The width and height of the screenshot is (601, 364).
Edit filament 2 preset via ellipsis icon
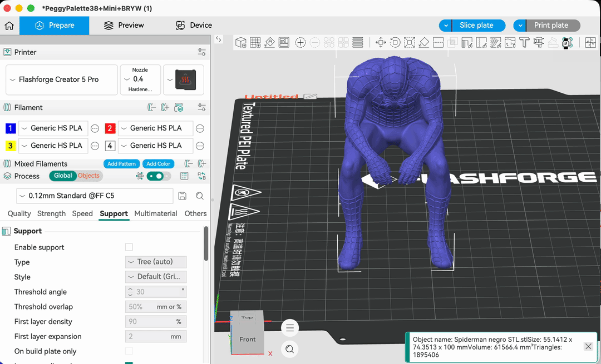tap(200, 128)
